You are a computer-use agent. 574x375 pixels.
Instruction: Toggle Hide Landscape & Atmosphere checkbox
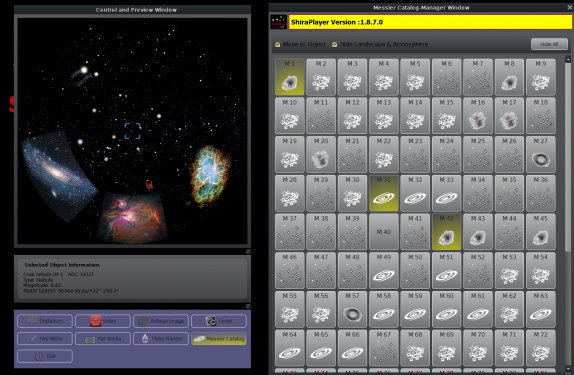click(x=334, y=44)
